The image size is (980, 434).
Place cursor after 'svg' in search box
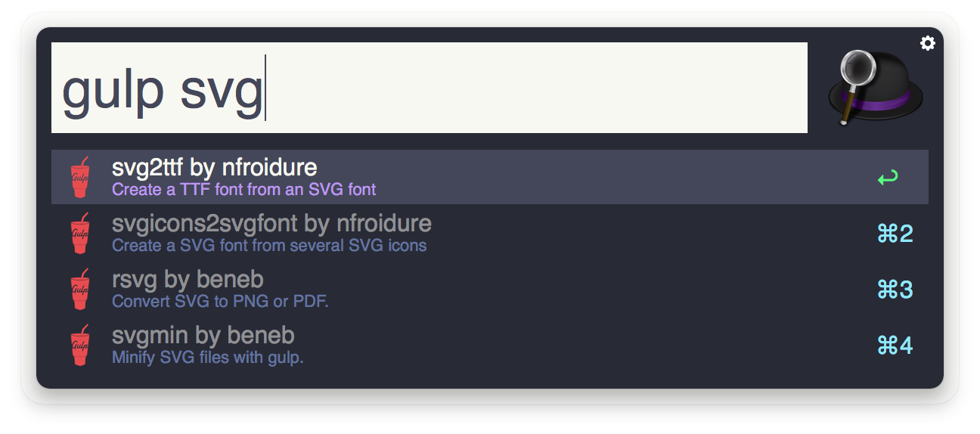pos(264,89)
